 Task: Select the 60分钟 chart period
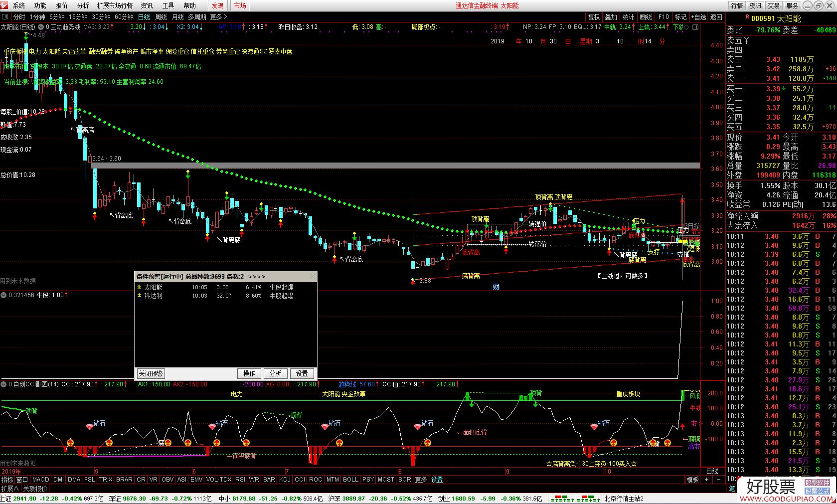(124, 17)
